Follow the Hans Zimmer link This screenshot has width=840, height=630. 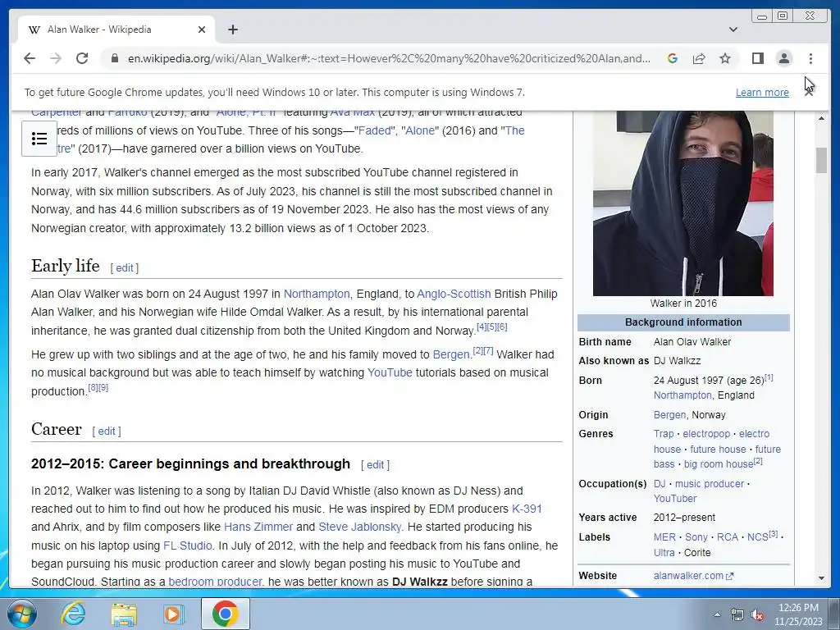[x=258, y=527]
